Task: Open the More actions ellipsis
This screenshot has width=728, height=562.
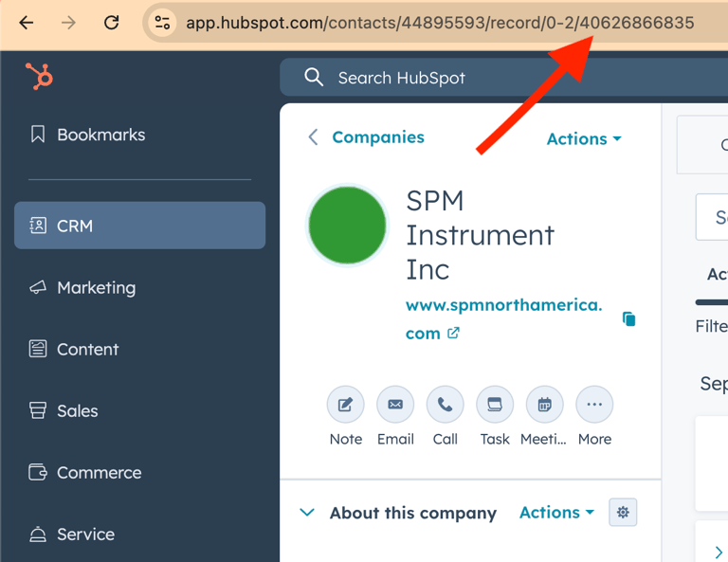Action: 594,406
